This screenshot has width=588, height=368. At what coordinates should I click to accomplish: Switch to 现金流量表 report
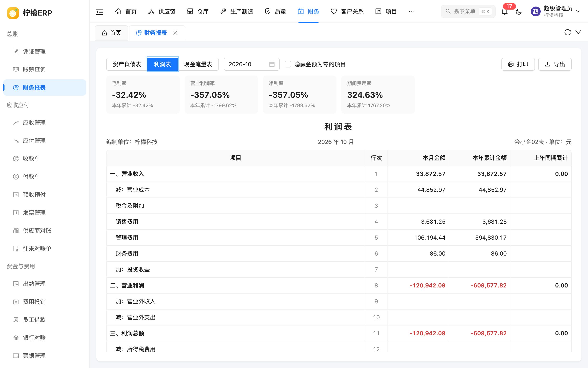click(x=198, y=64)
